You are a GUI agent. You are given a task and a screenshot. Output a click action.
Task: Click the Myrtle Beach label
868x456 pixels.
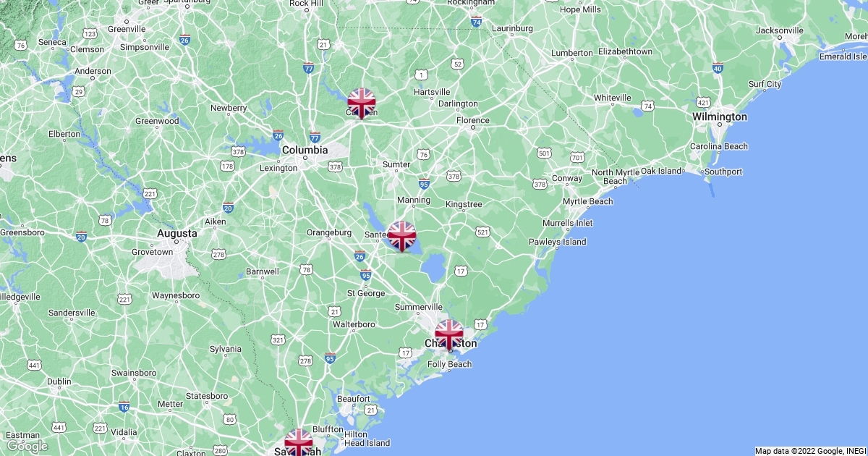(x=587, y=201)
